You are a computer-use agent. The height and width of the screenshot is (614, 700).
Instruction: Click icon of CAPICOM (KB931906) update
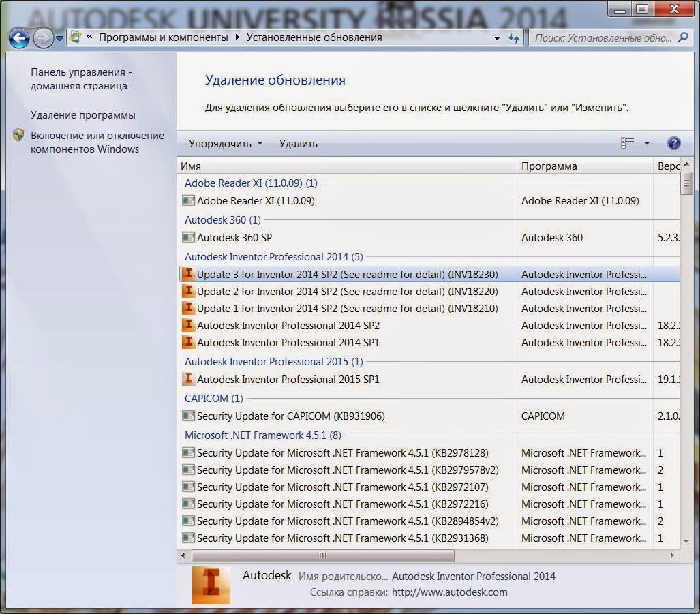[188, 416]
